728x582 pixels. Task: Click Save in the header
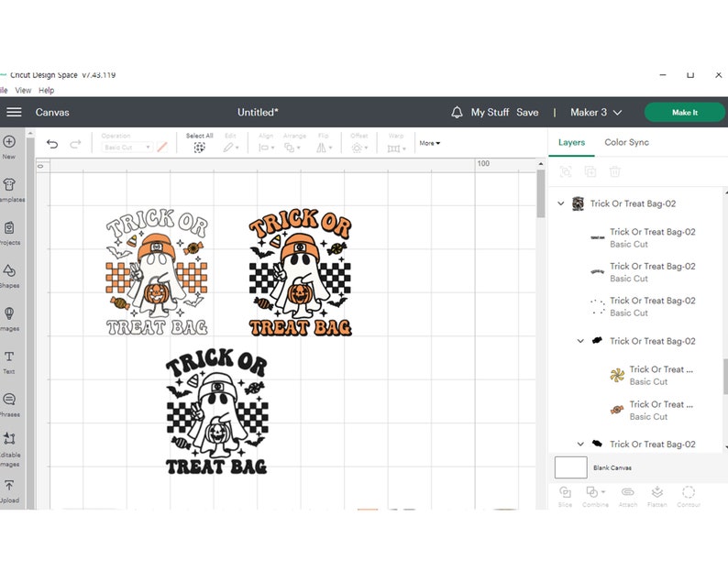527,113
